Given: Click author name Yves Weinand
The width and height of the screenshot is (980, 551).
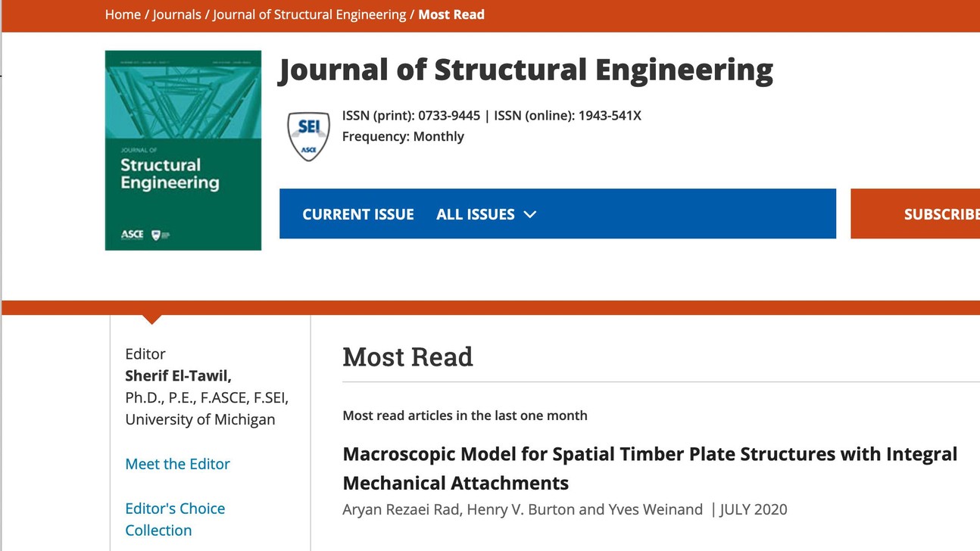Looking at the screenshot, I should [x=655, y=509].
